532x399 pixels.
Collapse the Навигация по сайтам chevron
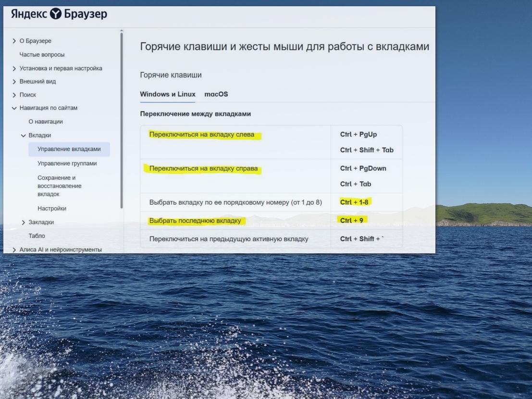coord(14,108)
